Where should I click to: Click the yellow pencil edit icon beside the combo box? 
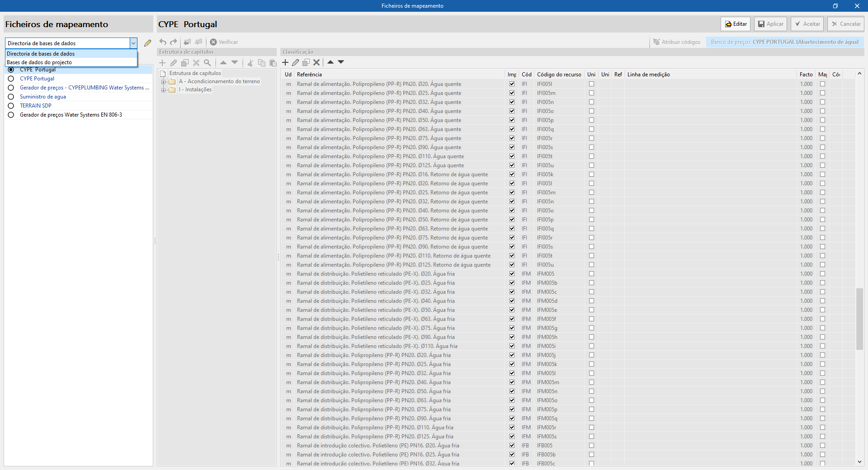(147, 43)
